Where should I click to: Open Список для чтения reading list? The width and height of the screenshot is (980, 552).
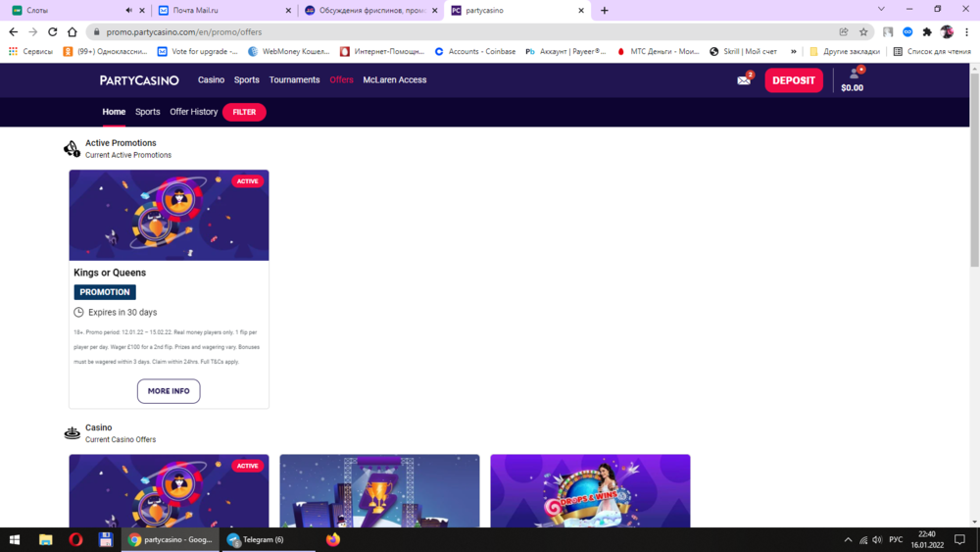tap(932, 51)
